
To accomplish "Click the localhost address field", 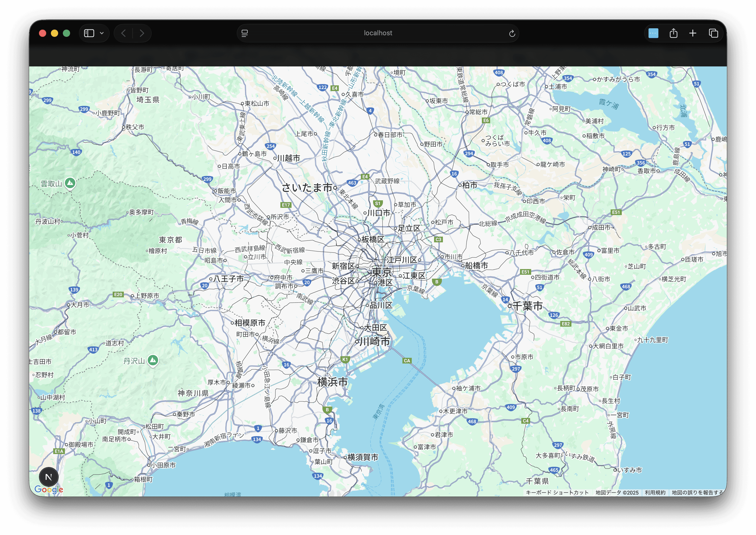I will [378, 33].
